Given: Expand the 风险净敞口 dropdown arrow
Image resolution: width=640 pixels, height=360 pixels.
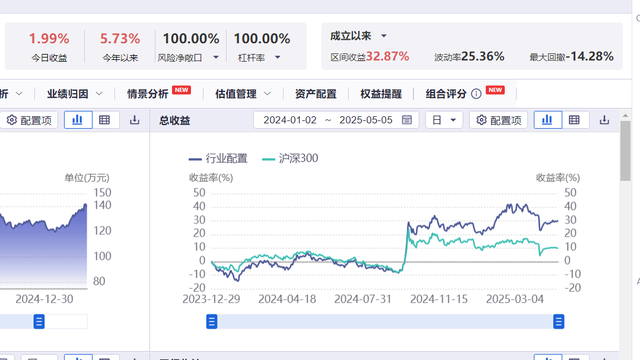Looking at the screenshot, I should tap(216, 58).
